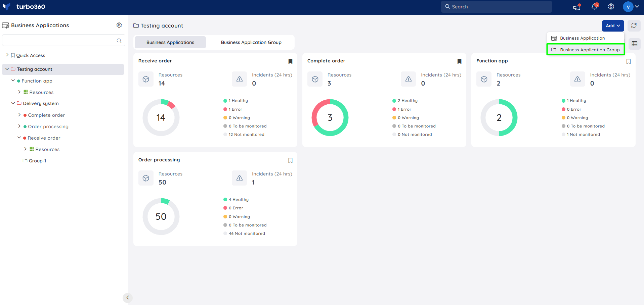644x305 pixels.
Task: Click the donut chart showing 14
Action: pos(161,117)
